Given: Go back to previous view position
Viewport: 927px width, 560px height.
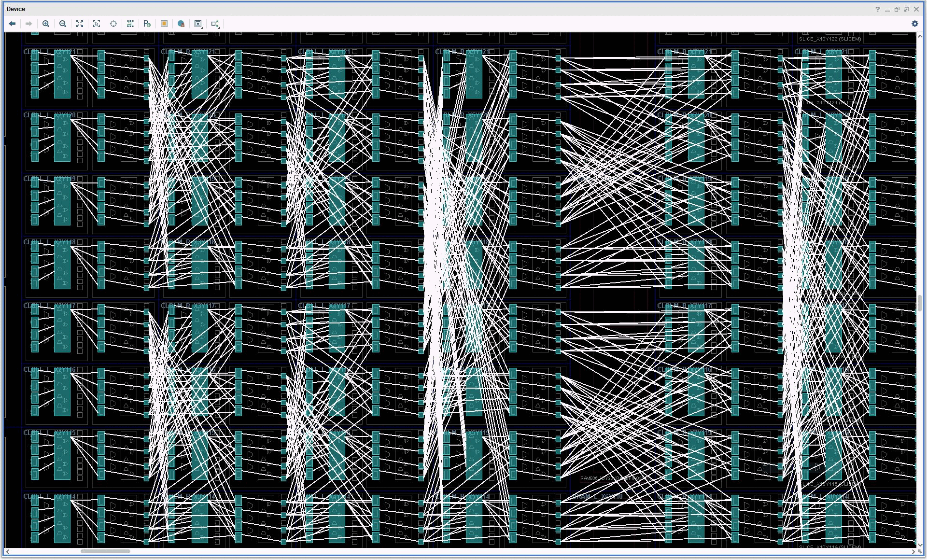Looking at the screenshot, I should [x=12, y=24].
